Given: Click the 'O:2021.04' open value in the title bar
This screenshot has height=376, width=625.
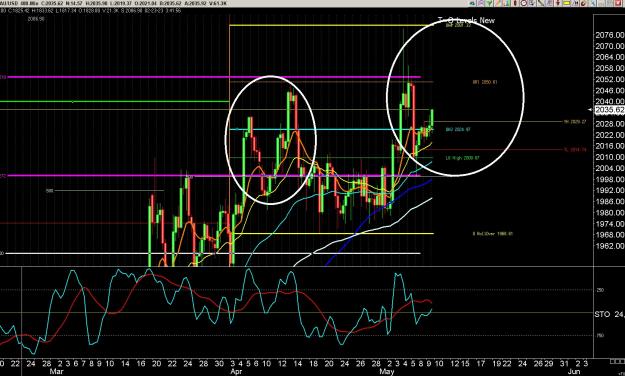Looking at the screenshot, I should [146, 3].
